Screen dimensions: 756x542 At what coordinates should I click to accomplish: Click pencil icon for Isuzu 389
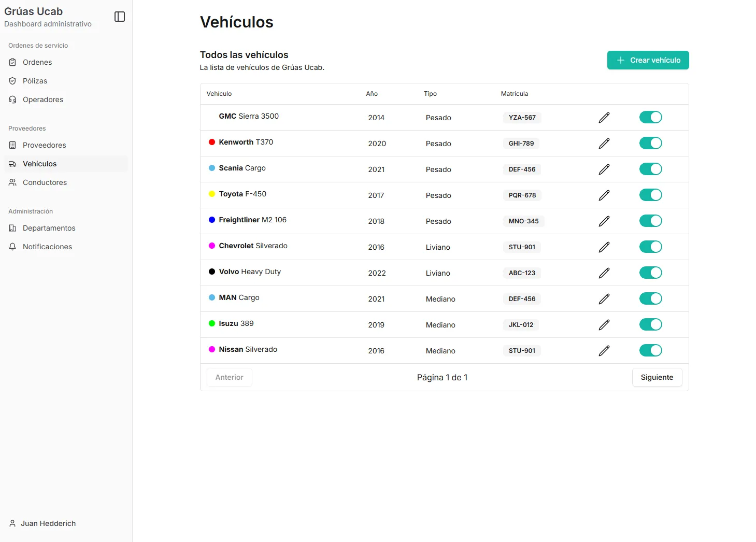coord(604,325)
